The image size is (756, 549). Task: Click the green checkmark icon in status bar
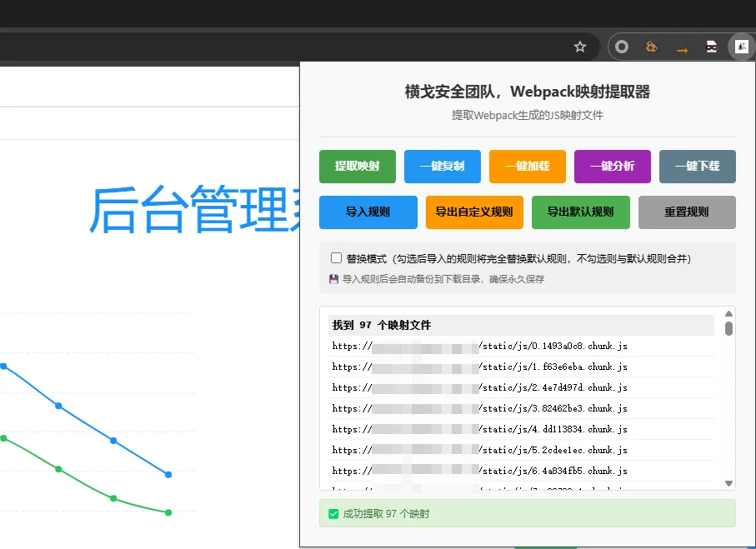click(x=333, y=514)
